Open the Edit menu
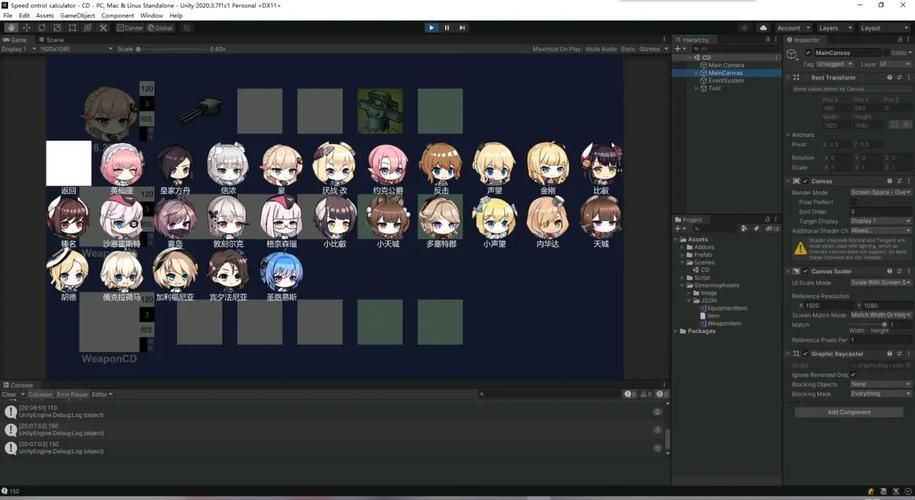Image resolution: width=915 pixels, height=500 pixels. (25, 16)
